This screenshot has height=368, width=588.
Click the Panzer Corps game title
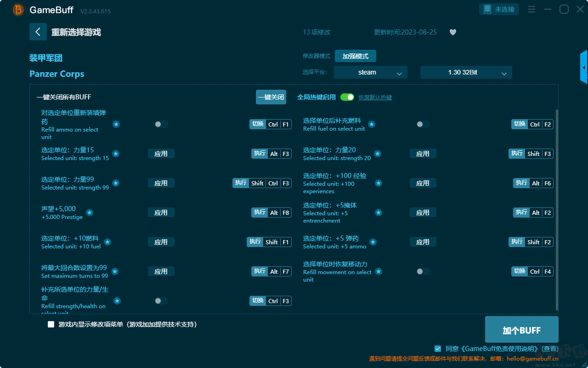click(x=57, y=74)
